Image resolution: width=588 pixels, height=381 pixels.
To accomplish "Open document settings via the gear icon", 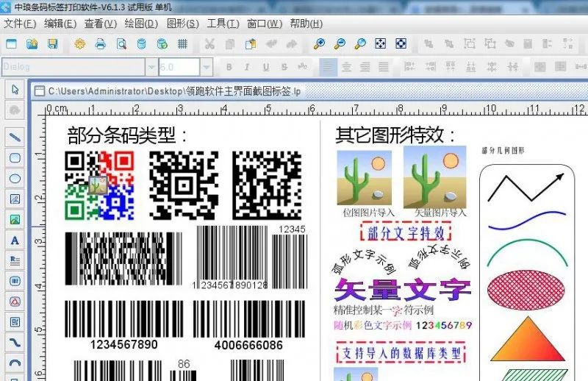I will click(x=79, y=44).
